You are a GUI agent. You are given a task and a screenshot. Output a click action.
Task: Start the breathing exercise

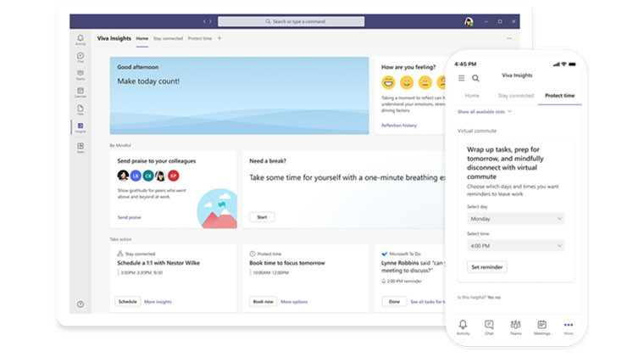pyautogui.click(x=262, y=217)
